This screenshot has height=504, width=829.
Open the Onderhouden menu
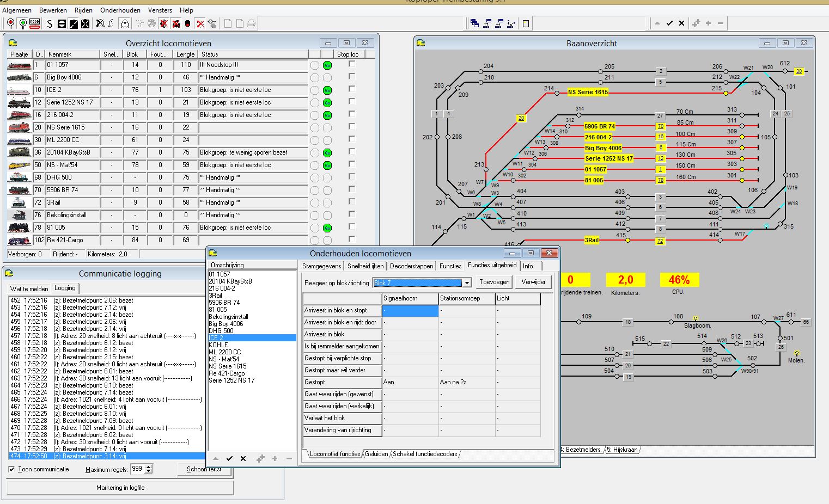(120, 10)
